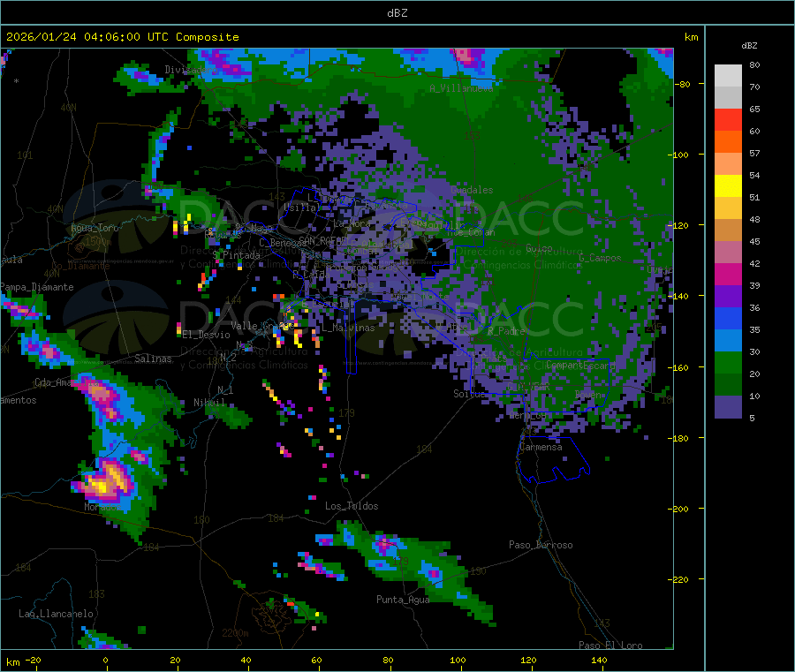Click the Punta_Agua map label

click(403, 600)
